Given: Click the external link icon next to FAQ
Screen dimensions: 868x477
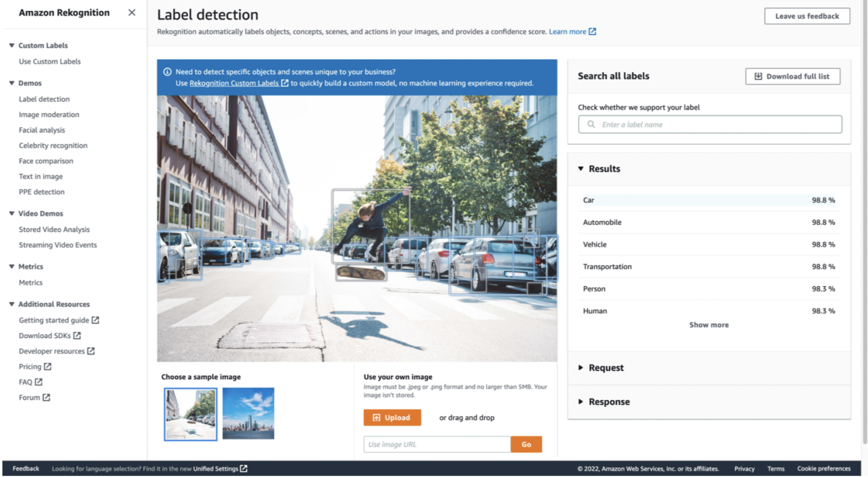Looking at the screenshot, I should [x=39, y=382].
